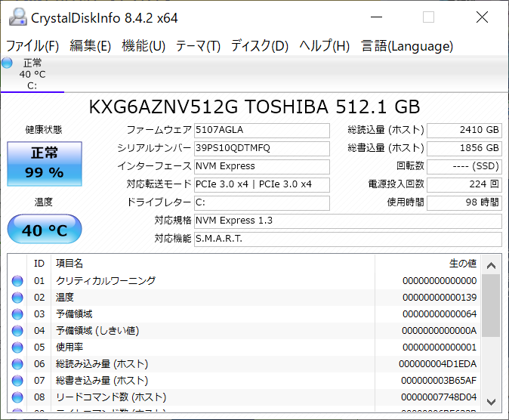This screenshot has height=420, width=509.
Task: Click the serial number field 39PS10QDTMFQ
Action: 262,149
